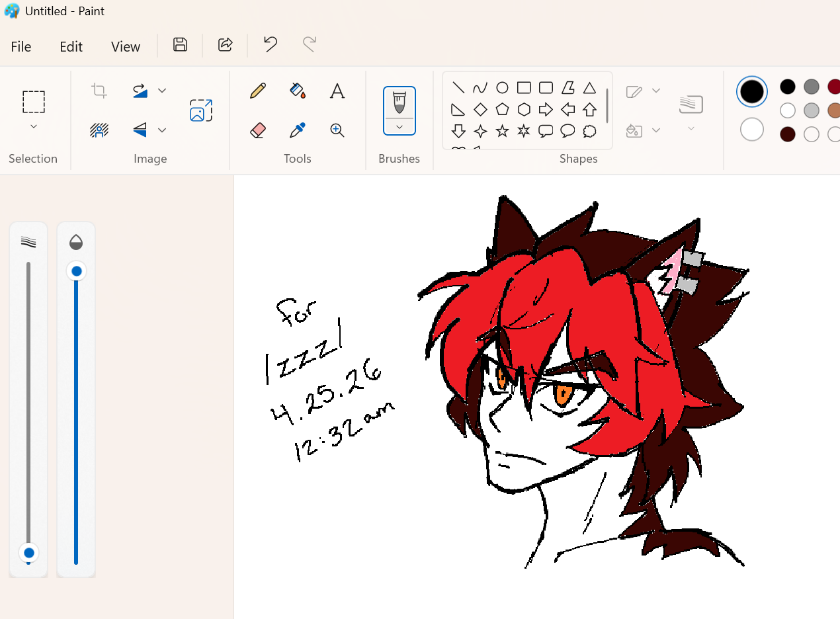The width and height of the screenshot is (840, 619).
Task: Choose the Rectangle shape
Action: click(524, 88)
